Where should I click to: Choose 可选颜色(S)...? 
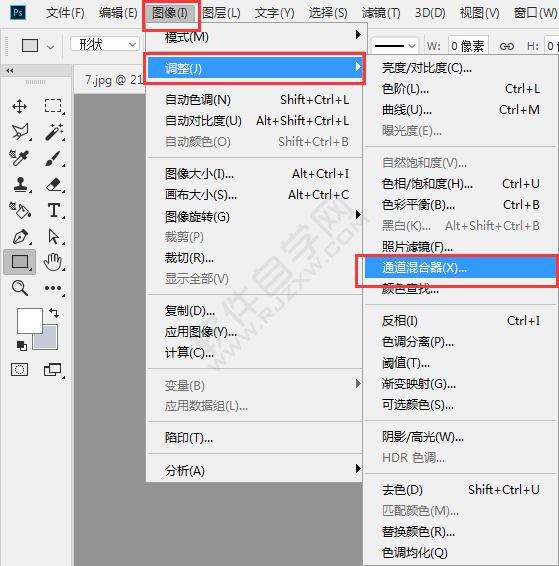460,405
